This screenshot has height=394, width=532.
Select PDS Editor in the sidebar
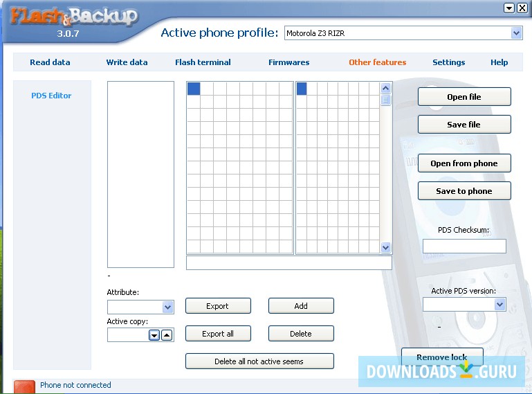(51, 96)
